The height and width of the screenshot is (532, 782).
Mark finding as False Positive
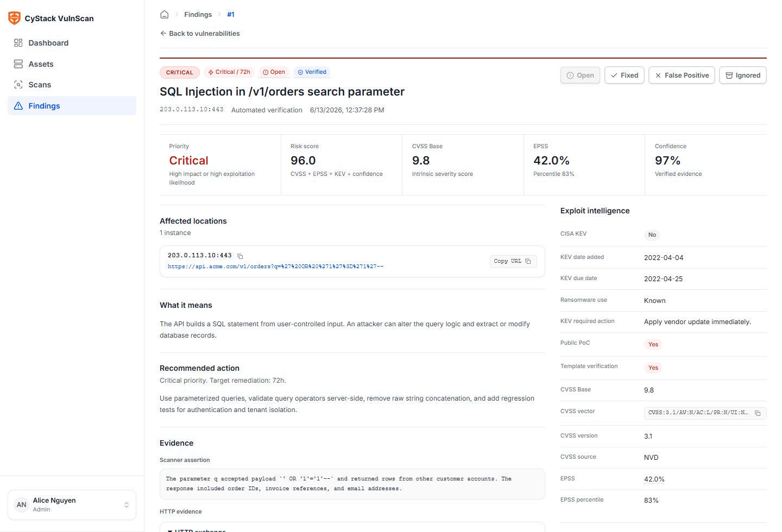point(682,75)
